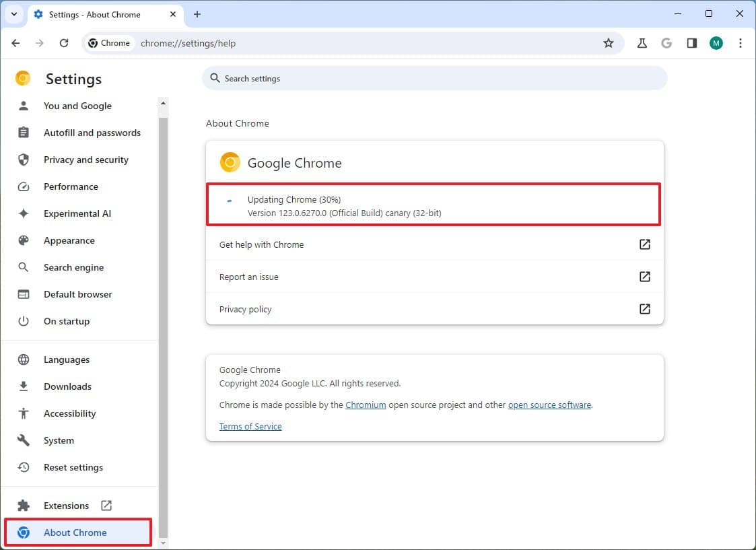Viewport: 756px width, 550px height.
Task: Open System settings via the wrench icon
Action: (x=58, y=440)
